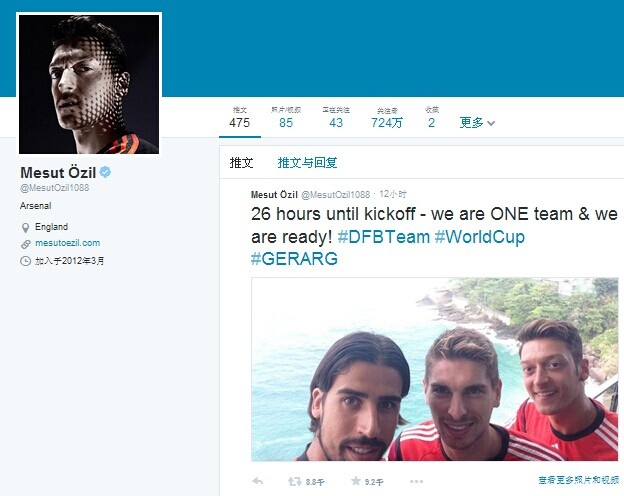Screen dimensions: 624x496
Task: Retweet the kickoff tweet
Action: pos(294,482)
